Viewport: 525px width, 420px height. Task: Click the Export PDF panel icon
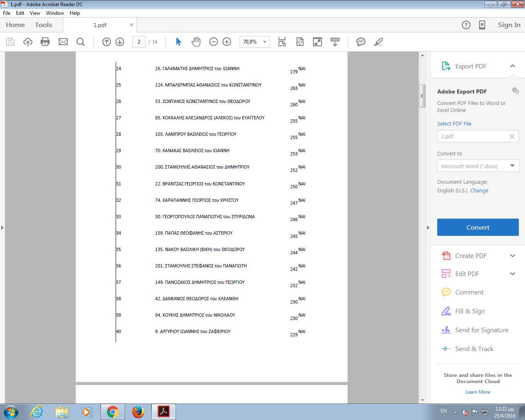coord(446,66)
